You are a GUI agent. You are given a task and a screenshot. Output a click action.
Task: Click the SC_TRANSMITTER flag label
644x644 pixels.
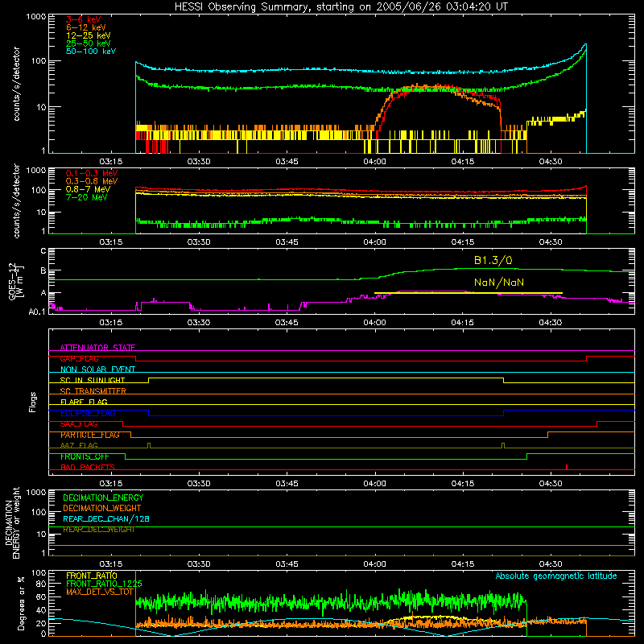pyautogui.click(x=93, y=391)
